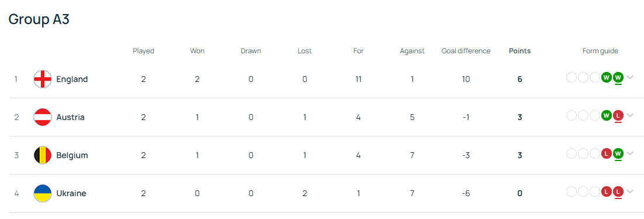Select England's latest win form badge
This screenshot has height=219, width=644.
point(618,77)
